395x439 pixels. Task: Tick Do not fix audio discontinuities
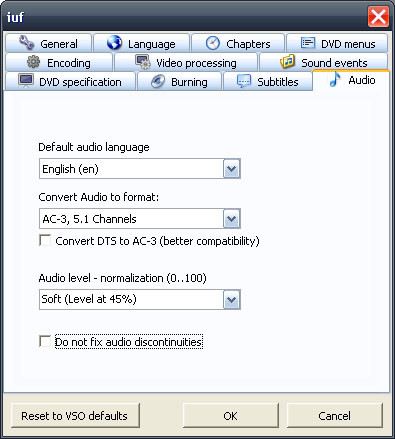[45, 341]
